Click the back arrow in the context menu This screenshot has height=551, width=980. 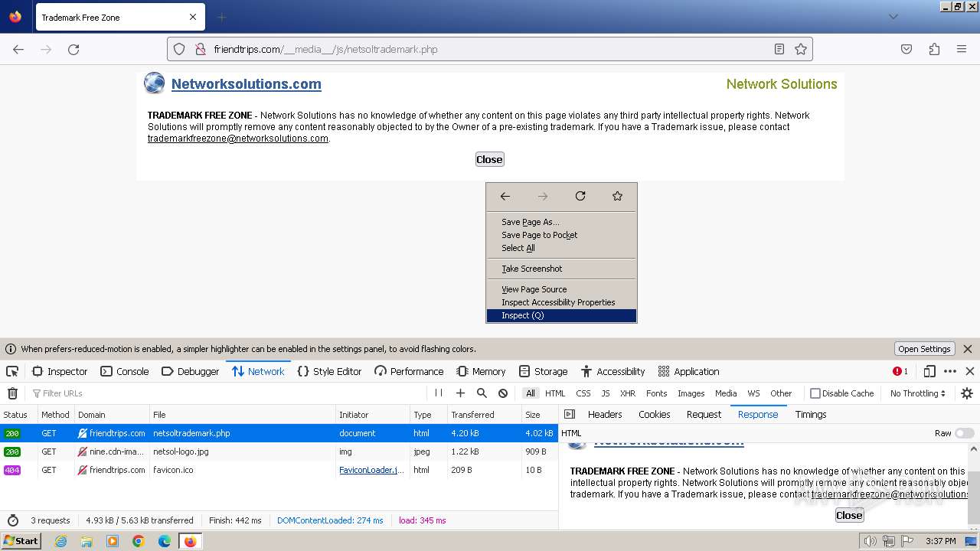tap(505, 196)
